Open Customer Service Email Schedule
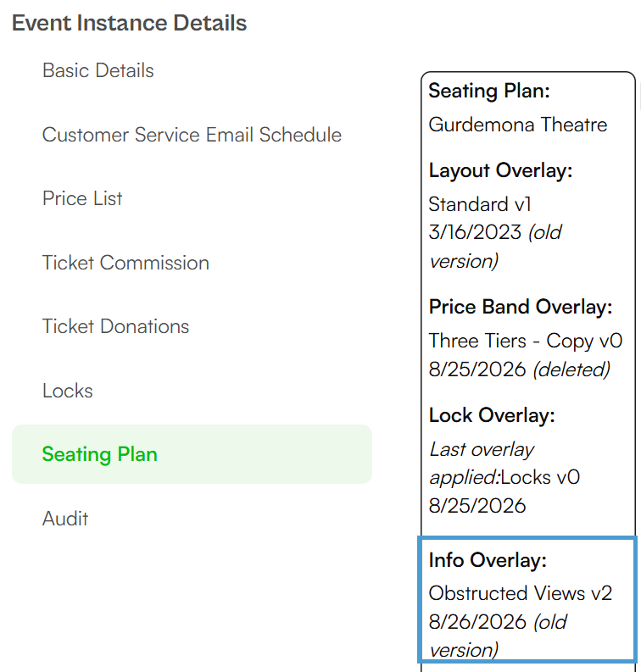 tap(192, 135)
